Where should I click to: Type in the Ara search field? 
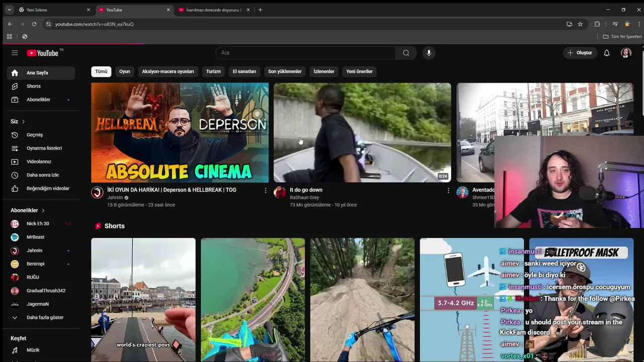tap(306, 53)
